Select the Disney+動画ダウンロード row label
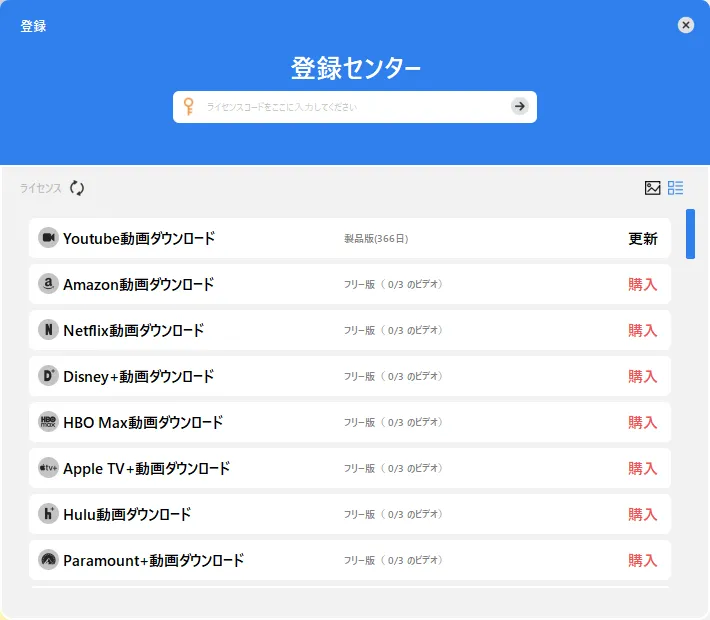 [x=138, y=376]
